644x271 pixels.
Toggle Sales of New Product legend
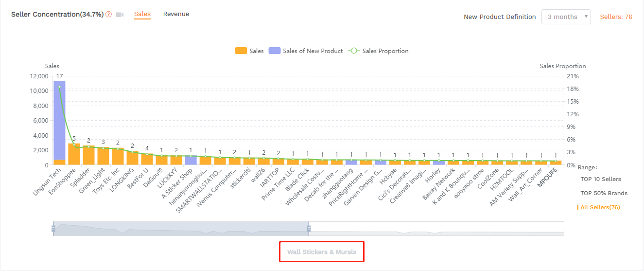[x=275, y=51]
